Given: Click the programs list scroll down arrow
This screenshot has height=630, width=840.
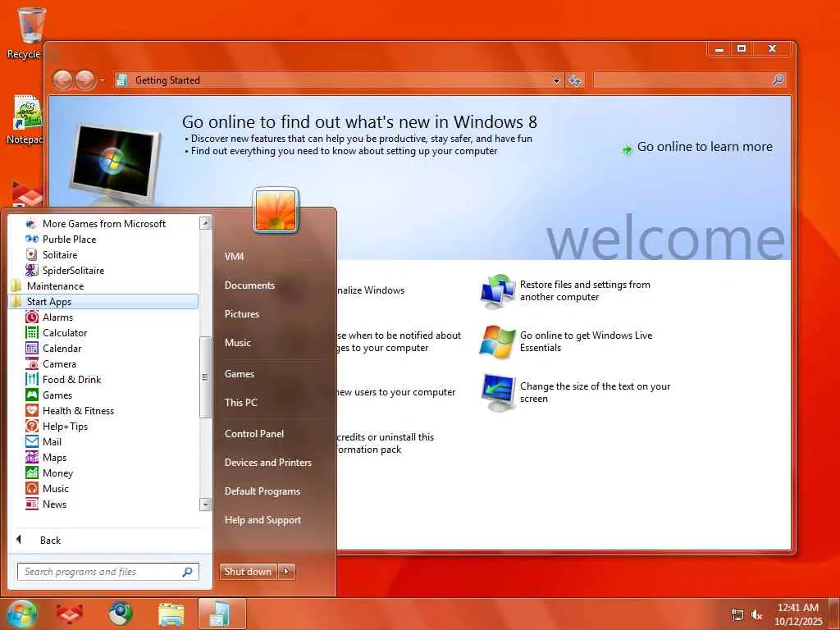Looking at the screenshot, I should (x=205, y=504).
